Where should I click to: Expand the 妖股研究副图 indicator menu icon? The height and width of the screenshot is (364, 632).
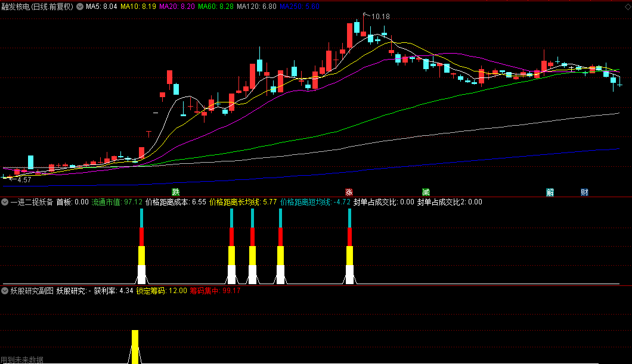[x=5, y=291]
